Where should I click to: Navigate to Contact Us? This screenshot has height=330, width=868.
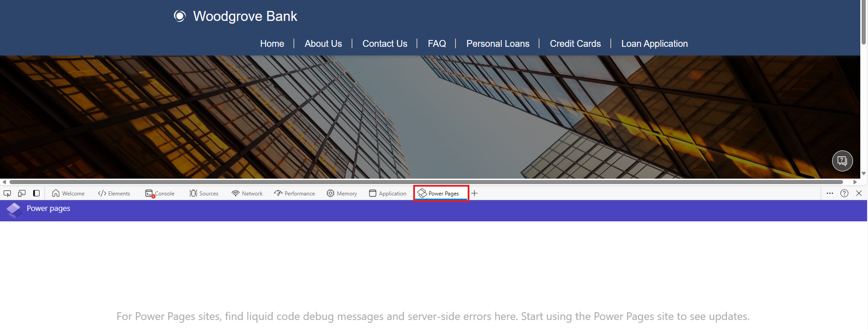pyautogui.click(x=385, y=44)
